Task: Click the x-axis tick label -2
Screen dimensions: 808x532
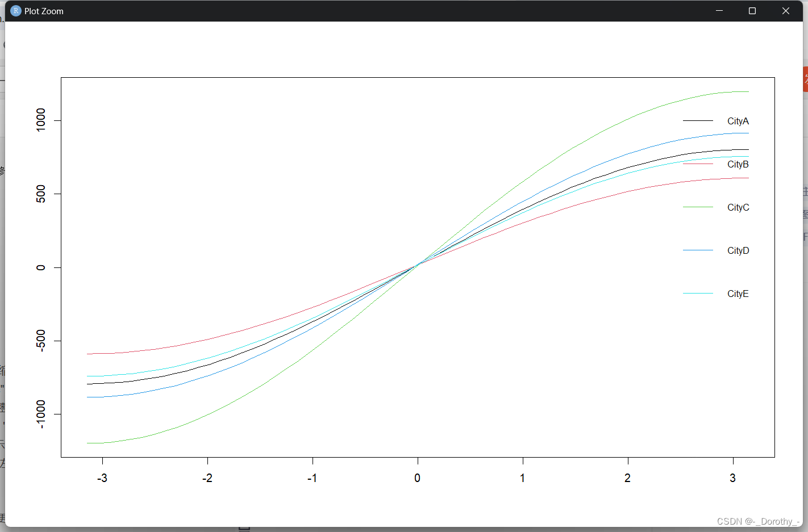Action: click(207, 478)
